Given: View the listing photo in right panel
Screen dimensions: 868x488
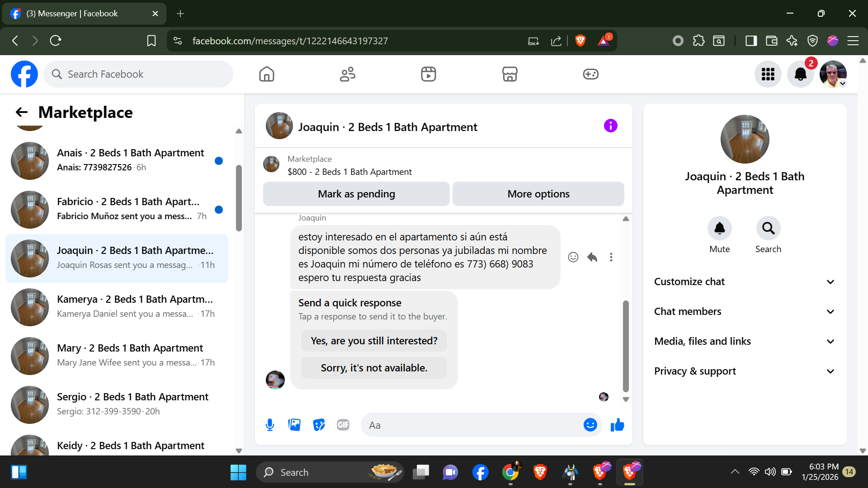Looking at the screenshot, I should (x=745, y=139).
